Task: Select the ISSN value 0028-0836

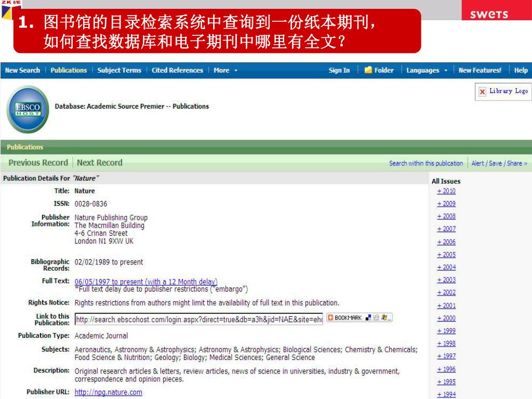Action: 90,204
